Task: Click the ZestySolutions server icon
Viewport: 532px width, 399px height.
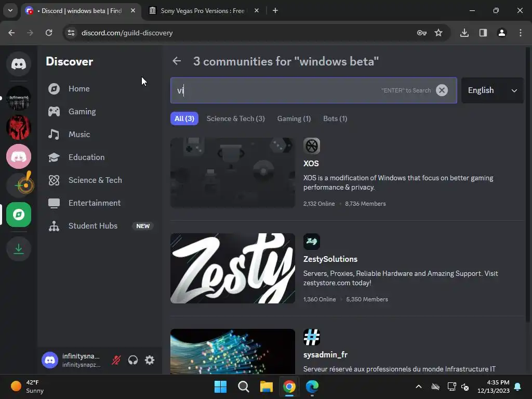Action: (312, 242)
